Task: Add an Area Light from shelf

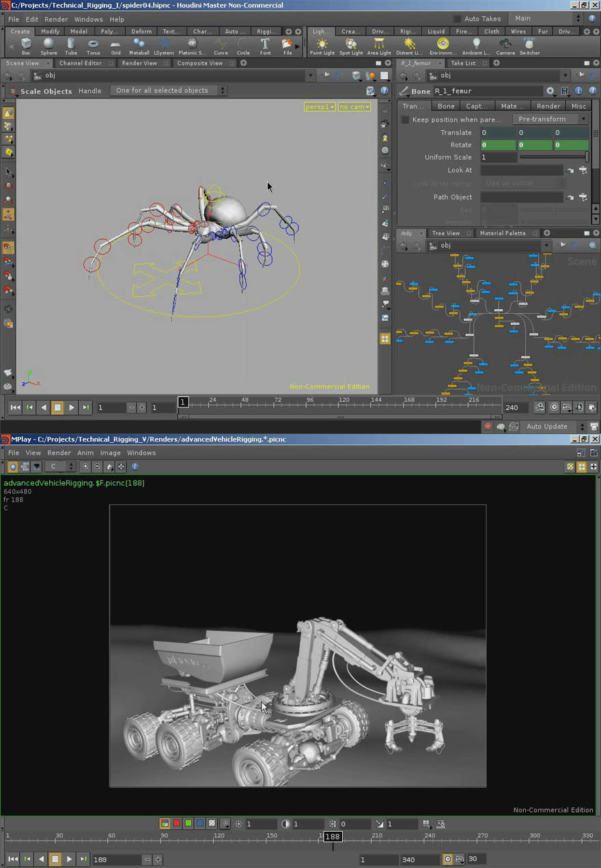Action: coord(379,46)
